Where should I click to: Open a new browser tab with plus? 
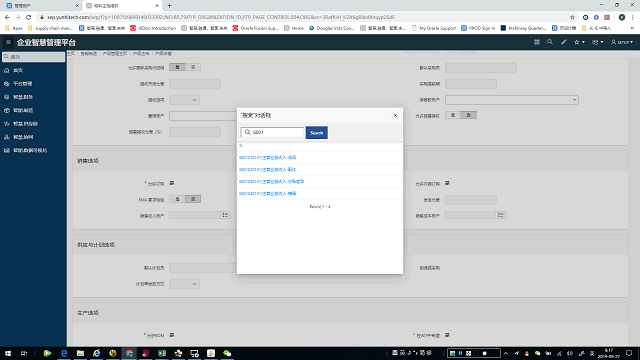pyautogui.click(x=169, y=6)
